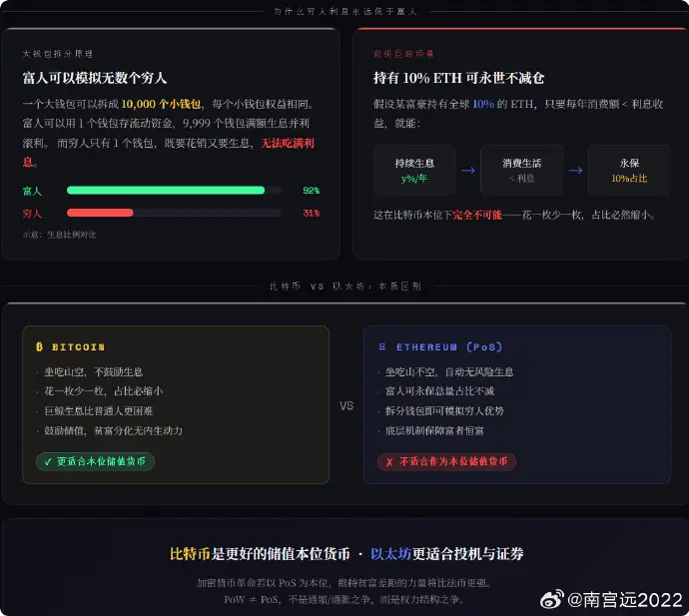The height and width of the screenshot is (616, 689).
Task: Click bullet 坐吃山不空，自动无风险生息
Action: coord(449,372)
